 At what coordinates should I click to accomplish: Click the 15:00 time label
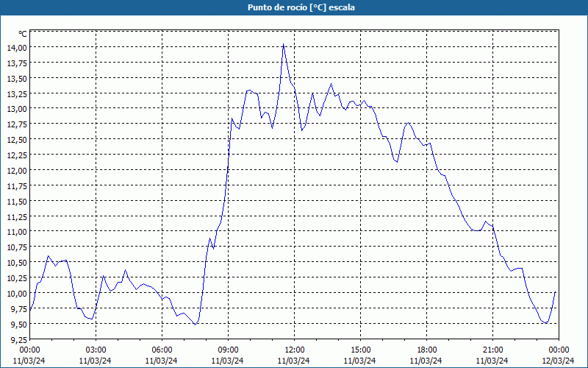click(x=360, y=350)
